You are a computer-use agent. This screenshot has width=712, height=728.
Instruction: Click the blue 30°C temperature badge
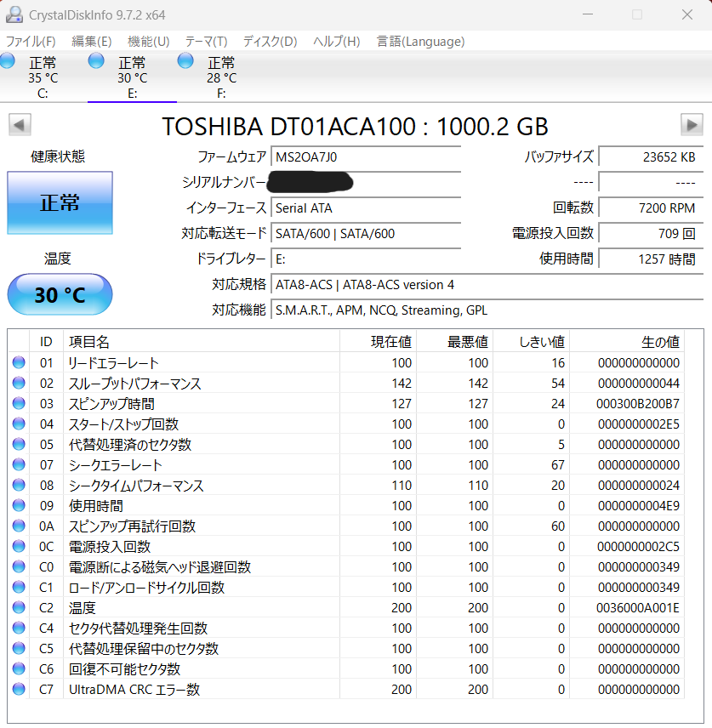pyautogui.click(x=60, y=294)
